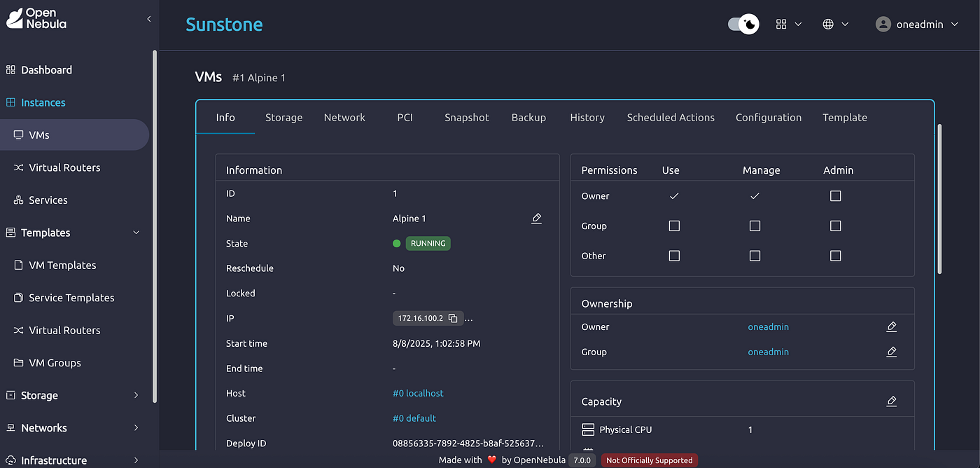Viewport: 980px width, 468px height.
Task: Click the oneadmin user avatar icon
Action: pos(883,24)
